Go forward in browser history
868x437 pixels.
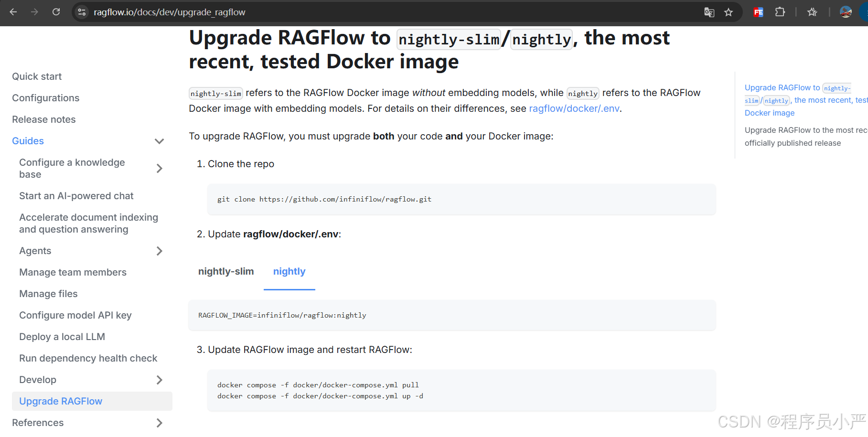34,12
